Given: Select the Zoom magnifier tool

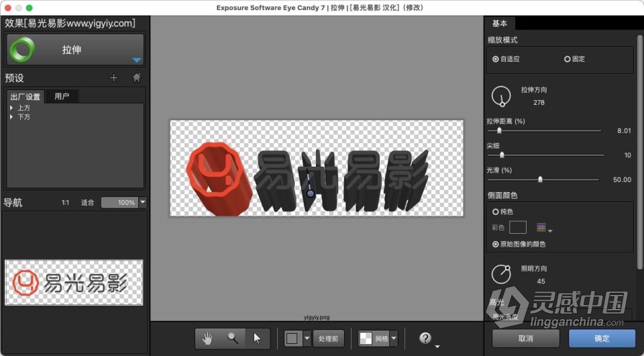Looking at the screenshot, I should coord(233,339).
